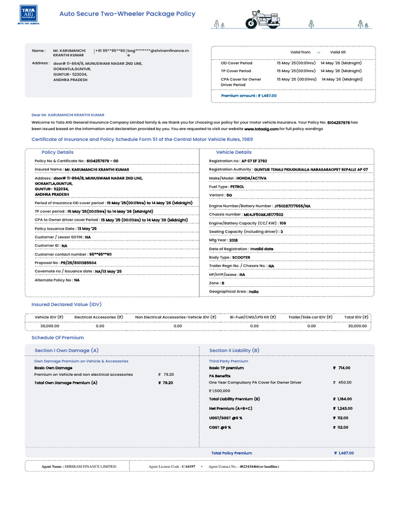Click the CGST @9 % row

tap(278, 428)
